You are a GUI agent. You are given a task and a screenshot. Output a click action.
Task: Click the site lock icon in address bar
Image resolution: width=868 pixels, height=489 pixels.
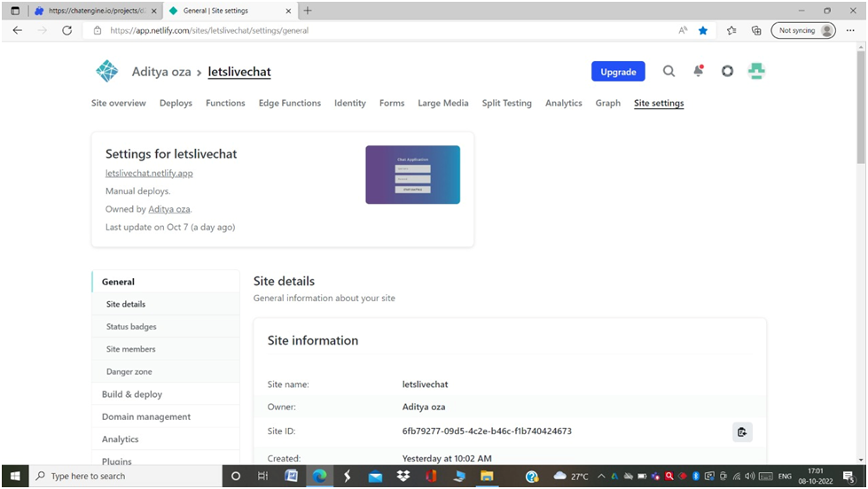point(98,30)
